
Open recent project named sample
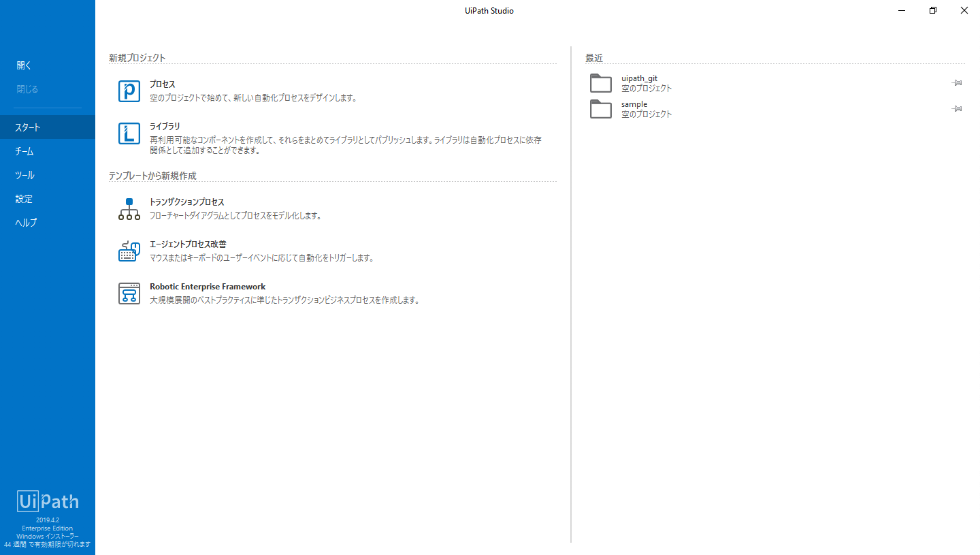tap(634, 105)
